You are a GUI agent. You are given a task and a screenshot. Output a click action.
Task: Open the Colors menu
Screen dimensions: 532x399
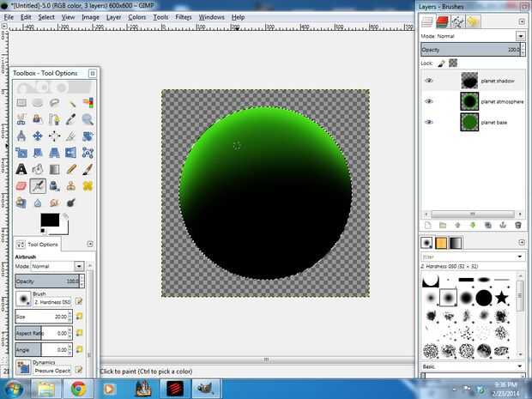pos(136,17)
